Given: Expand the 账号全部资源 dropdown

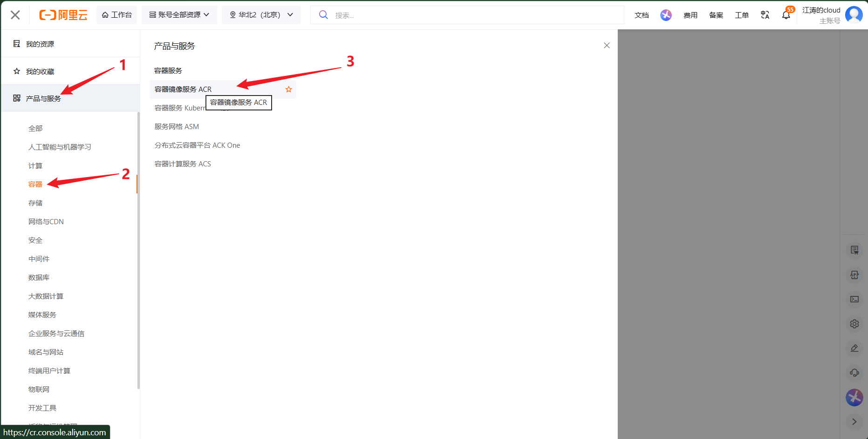Looking at the screenshot, I should [179, 15].
